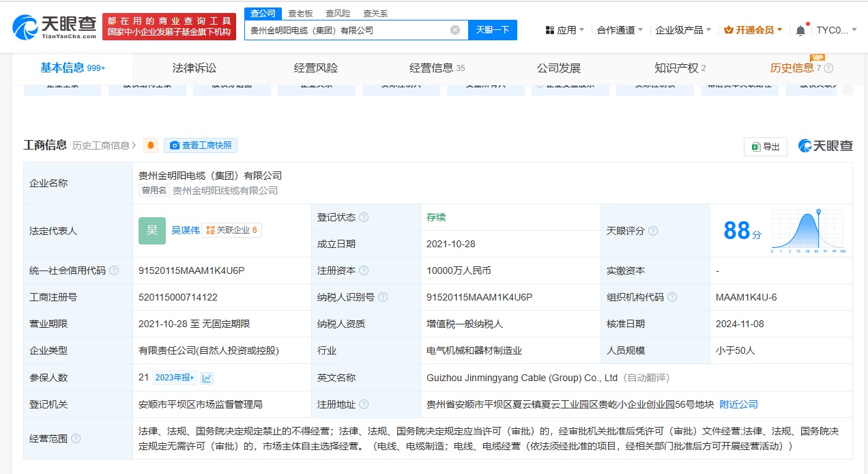Viewport: 868px width, 474px height.
Task: Open the trend chart icon beside 2023年报
Action: click(207, 378)
